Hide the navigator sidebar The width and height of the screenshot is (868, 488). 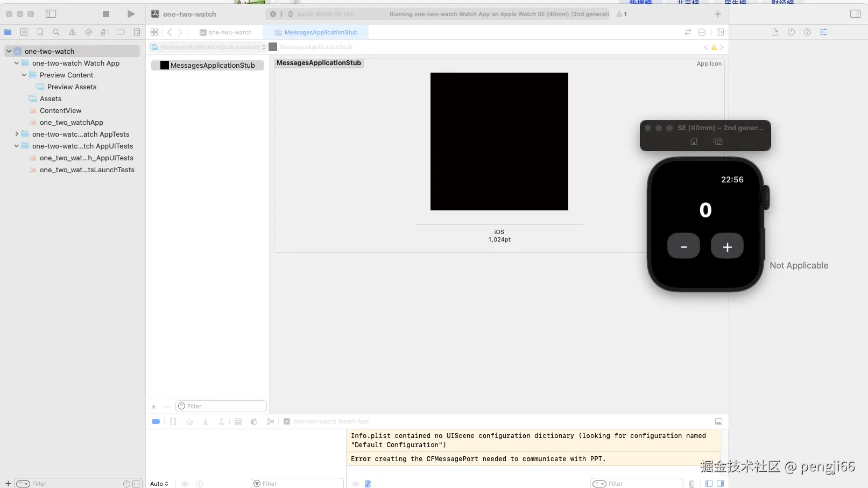click(51, 14)
